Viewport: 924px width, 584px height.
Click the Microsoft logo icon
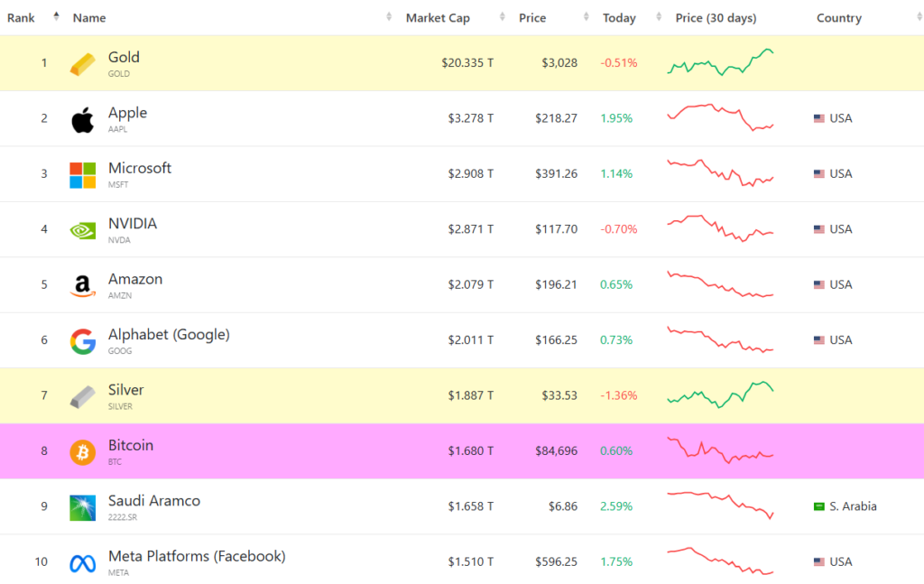tap(82, 175)
